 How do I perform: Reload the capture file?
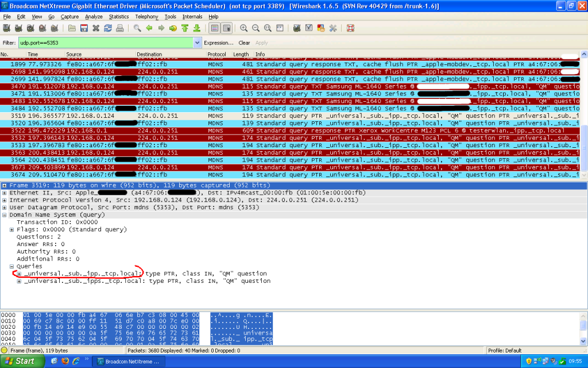coord(108,28)
